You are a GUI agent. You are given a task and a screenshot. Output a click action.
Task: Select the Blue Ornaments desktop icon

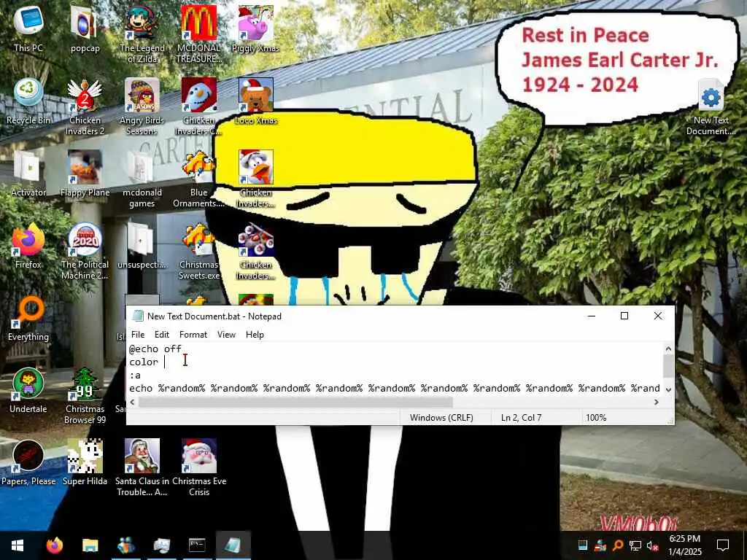tap(198, 179)
